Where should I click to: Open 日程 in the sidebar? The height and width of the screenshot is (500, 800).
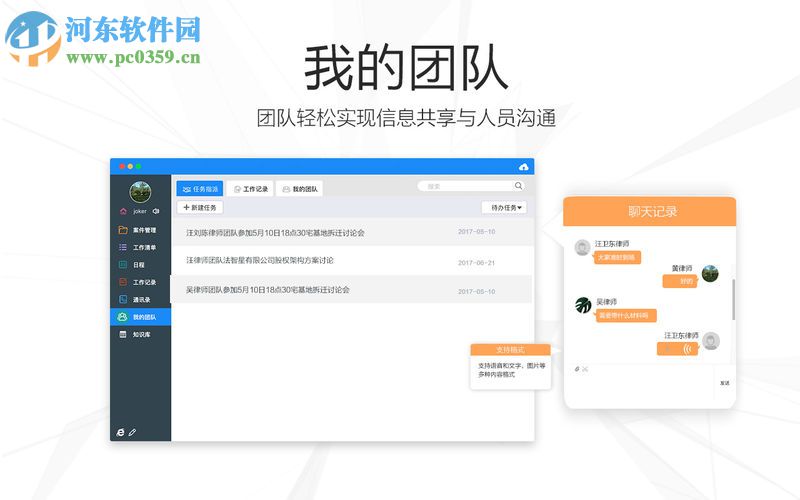[140, 265]
